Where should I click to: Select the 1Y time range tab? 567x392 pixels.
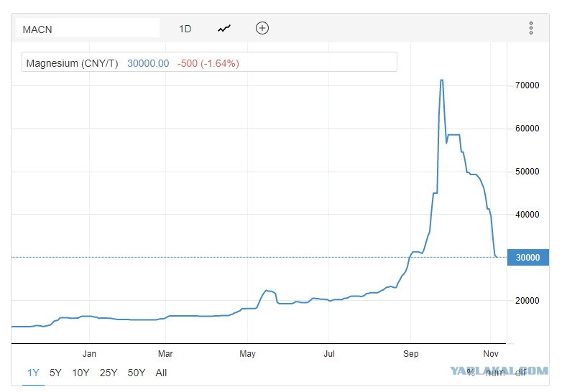coord(33,373)
